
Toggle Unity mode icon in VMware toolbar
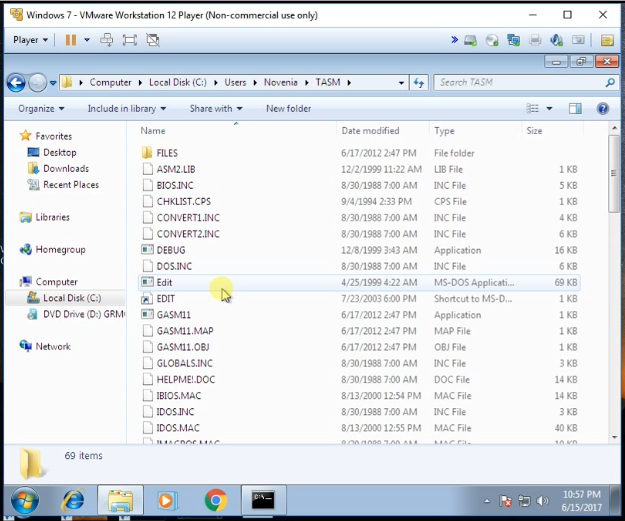[153, 40]
